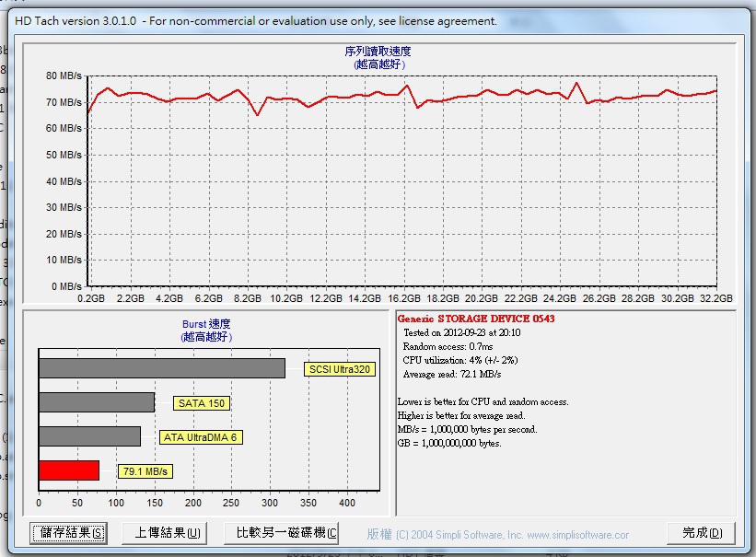Click the red 79.1 MB/s burst bar

pyautogui.click(x=69, y=470)
